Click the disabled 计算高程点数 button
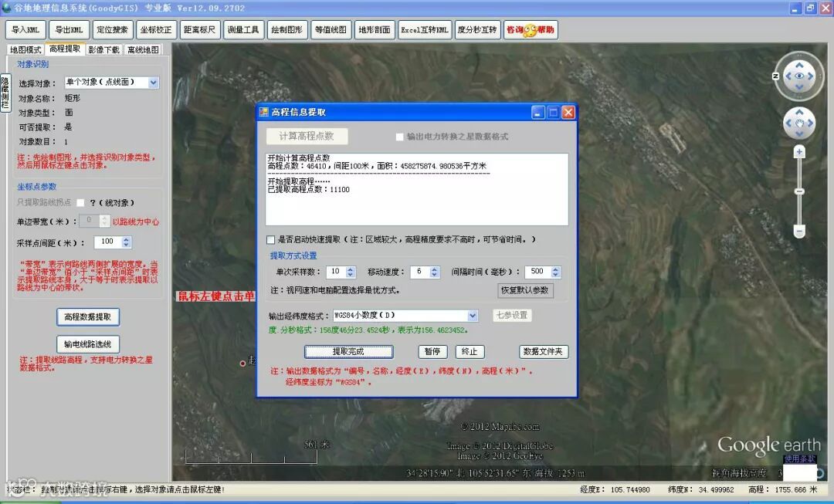 click(x=307, y=136)
